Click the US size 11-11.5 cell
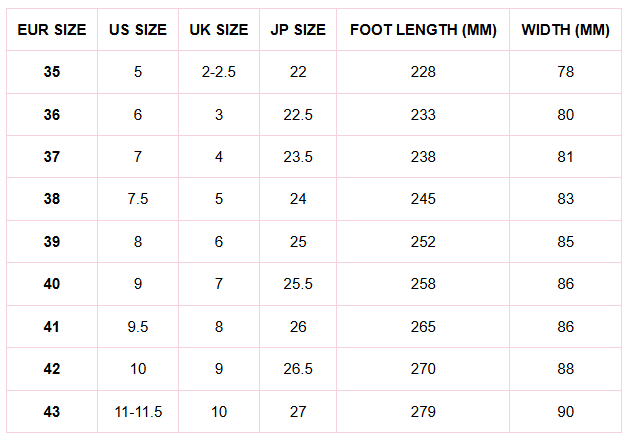The image size is (632, 442). coord(138,412)
